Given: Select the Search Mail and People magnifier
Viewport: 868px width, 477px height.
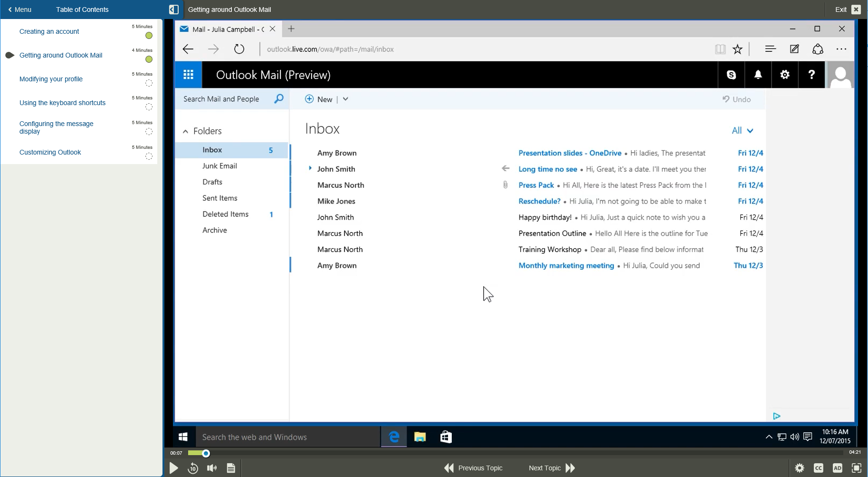Looking at the screenshot, I should 279,99.
